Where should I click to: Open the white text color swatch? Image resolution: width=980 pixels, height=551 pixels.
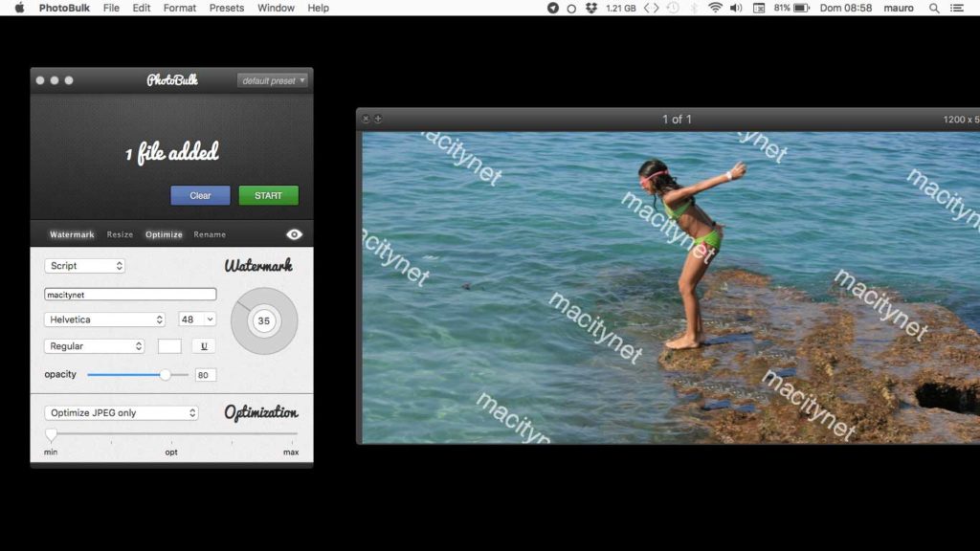click(169, 346)
